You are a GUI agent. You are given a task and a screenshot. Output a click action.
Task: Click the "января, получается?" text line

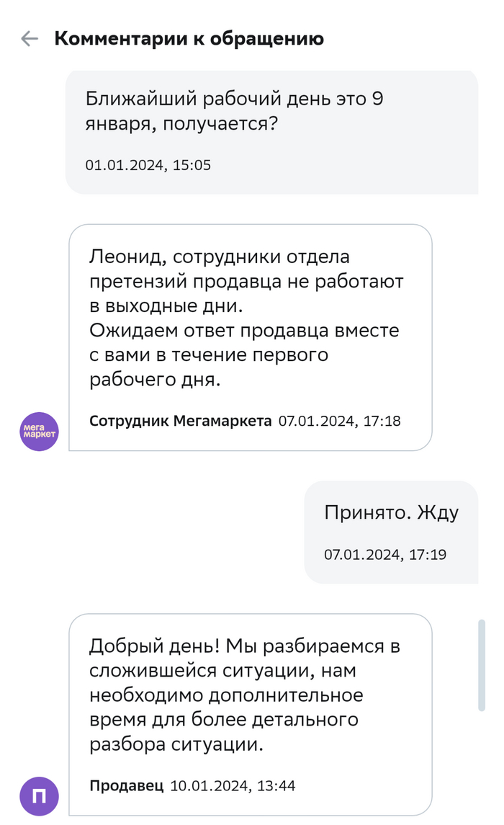(181, 124)
